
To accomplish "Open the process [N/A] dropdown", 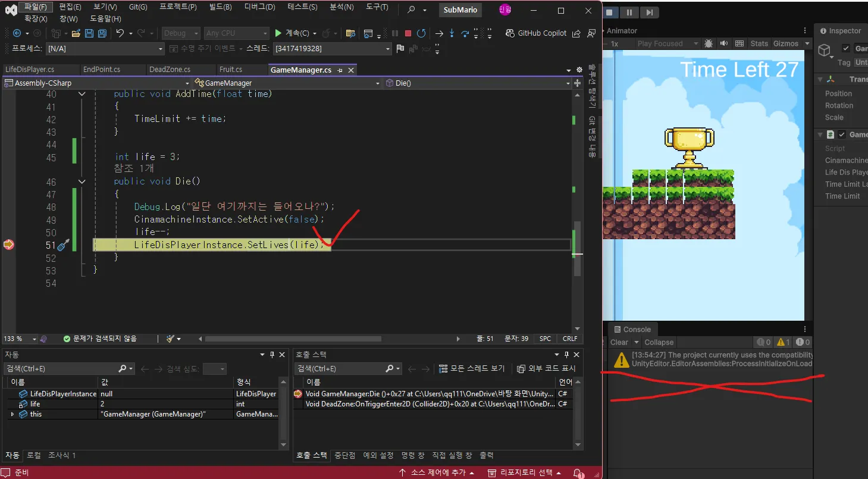I will point(105,49).
